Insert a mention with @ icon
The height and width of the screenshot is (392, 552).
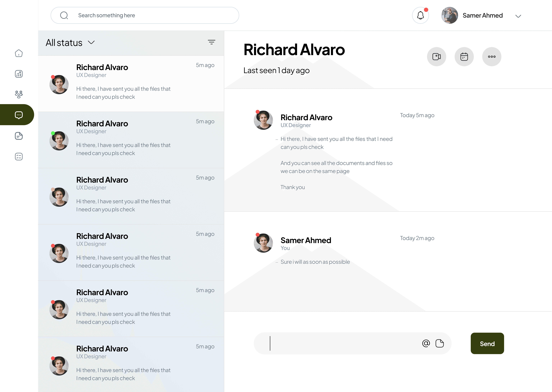pyautogui.click(x=426, y=343)
